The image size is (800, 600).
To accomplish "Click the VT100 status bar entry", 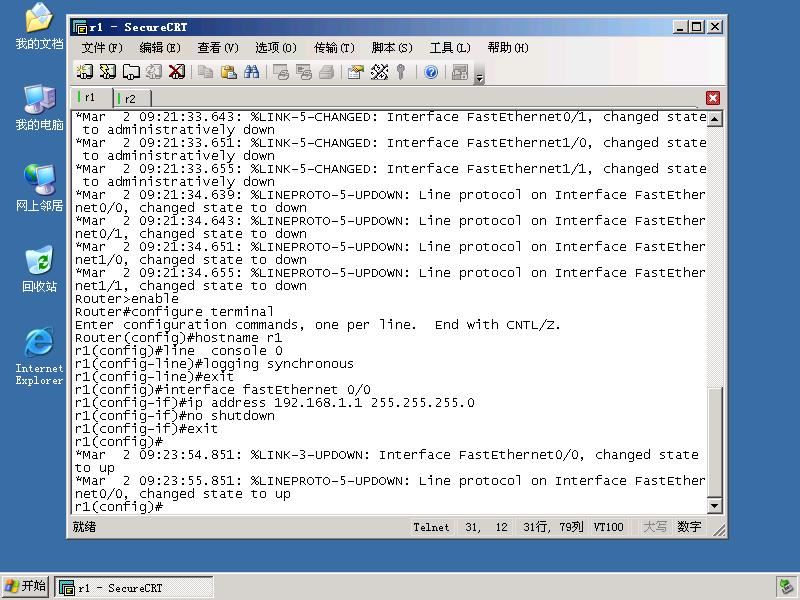I will [608, 527].
